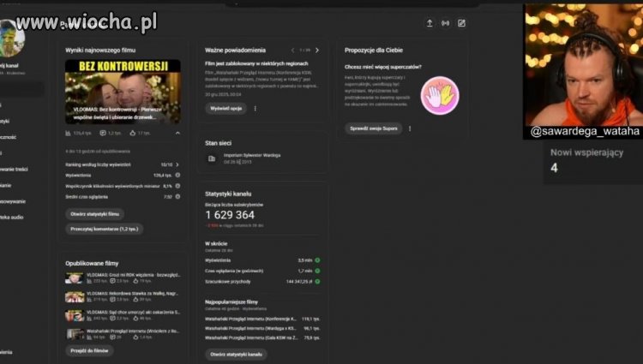Viewport: 643px width, 364px height.
Task: Open 'styki' analytics sidebar item
Action: click(5, 122)
